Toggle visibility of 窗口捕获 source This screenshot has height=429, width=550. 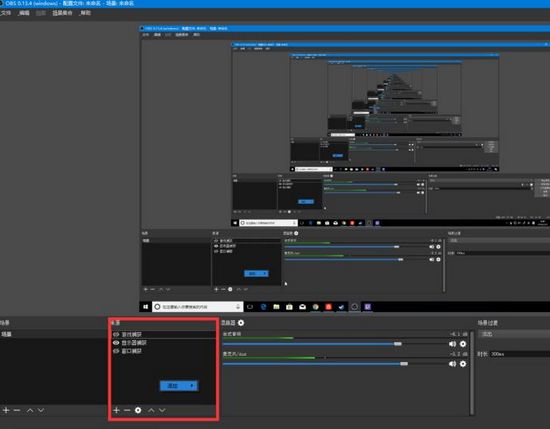(x=116, y=351)
